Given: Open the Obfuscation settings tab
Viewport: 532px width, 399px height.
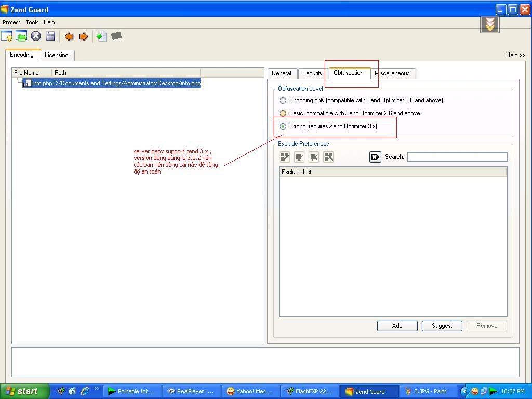Looking at the screenshot, I should (349, 73).
